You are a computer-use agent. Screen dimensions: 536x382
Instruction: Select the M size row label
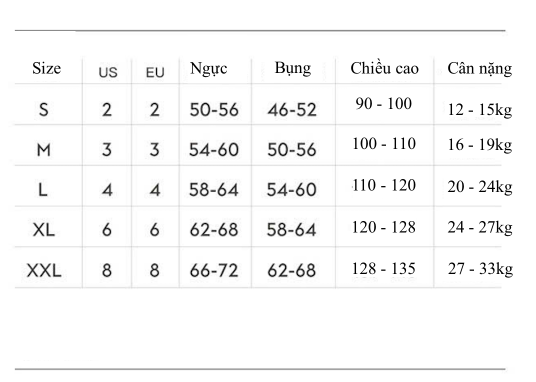[43, 150]
